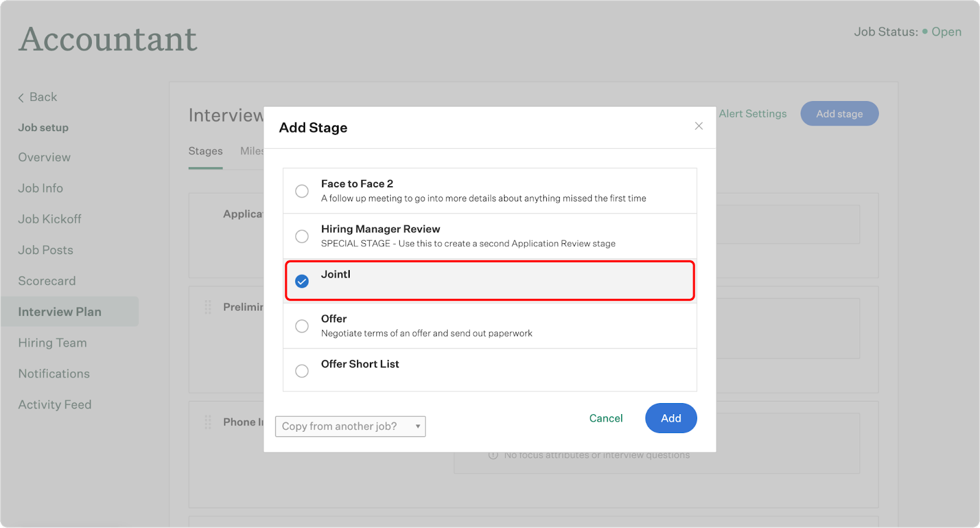Click the Back chevron arrow icon

tap(21, 98)
